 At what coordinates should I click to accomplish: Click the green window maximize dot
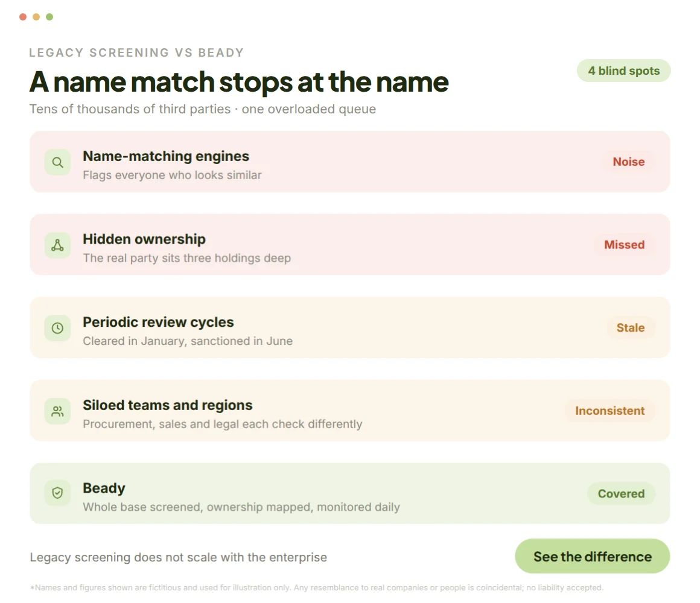[x=49, y=17]
